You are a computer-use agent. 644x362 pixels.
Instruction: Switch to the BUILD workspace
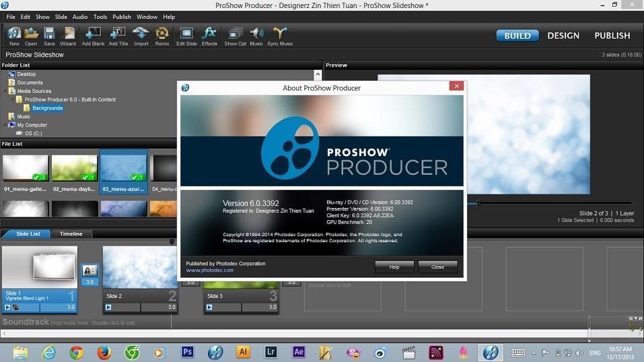(x=517, y=36)
